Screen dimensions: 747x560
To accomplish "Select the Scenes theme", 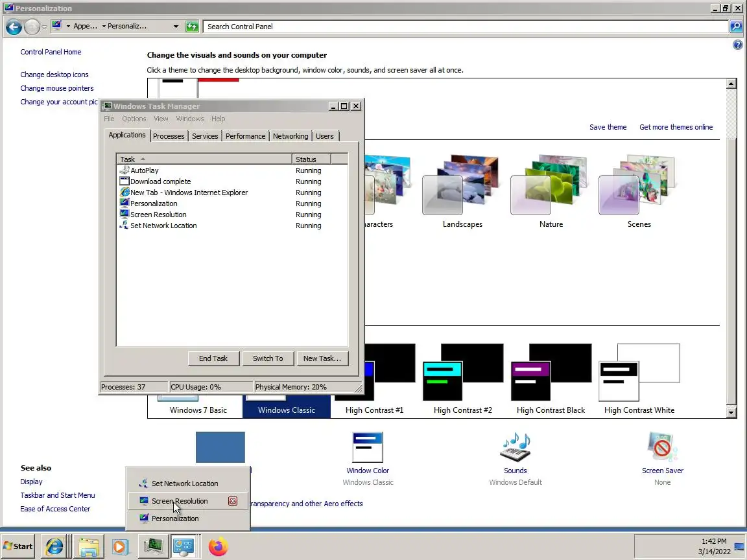I will pos(638,192).
